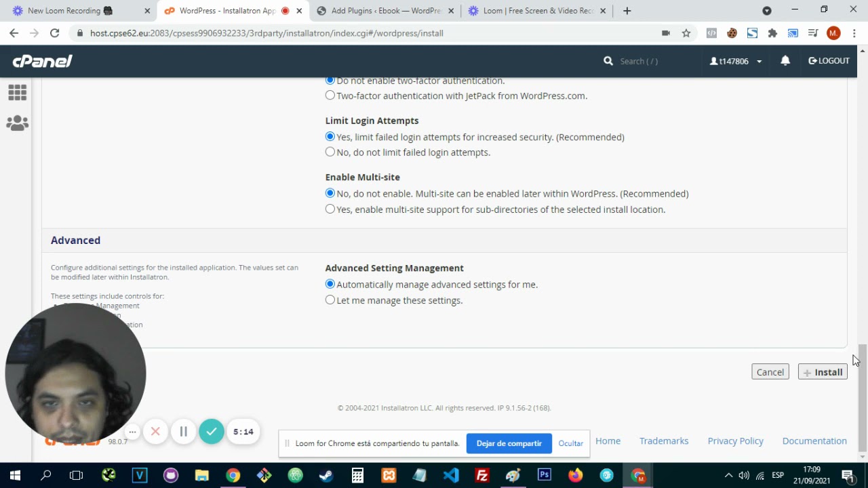Viewport: 868px width, 488px height.
Task: Pause the Loom recording
Action: 183,432
